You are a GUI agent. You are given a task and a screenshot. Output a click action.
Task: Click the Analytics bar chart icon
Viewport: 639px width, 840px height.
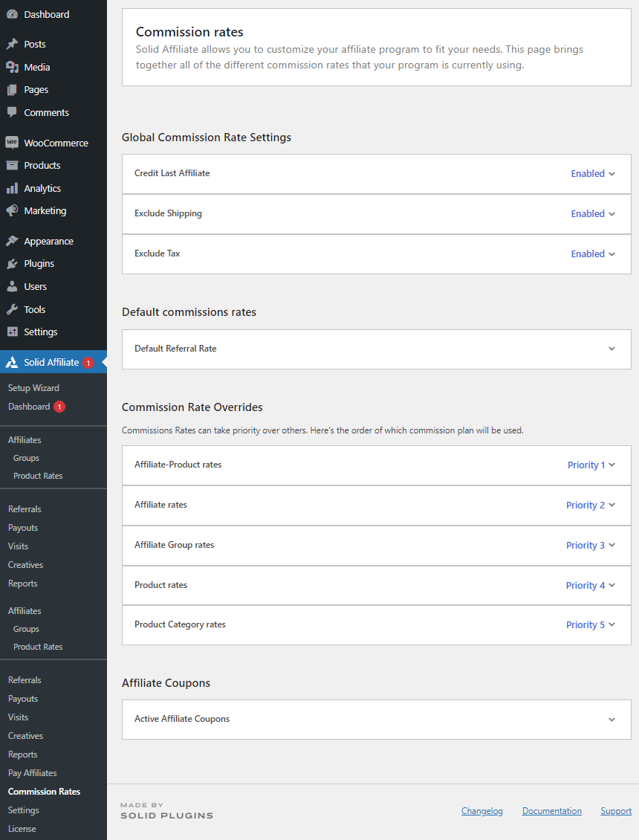(x=12, y=189)
